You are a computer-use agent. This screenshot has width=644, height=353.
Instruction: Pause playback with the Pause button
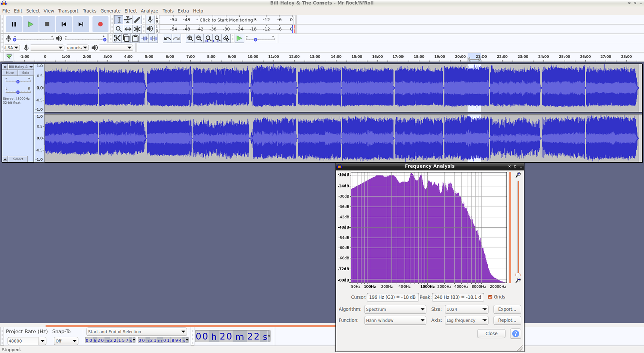(x=14, y=24)
